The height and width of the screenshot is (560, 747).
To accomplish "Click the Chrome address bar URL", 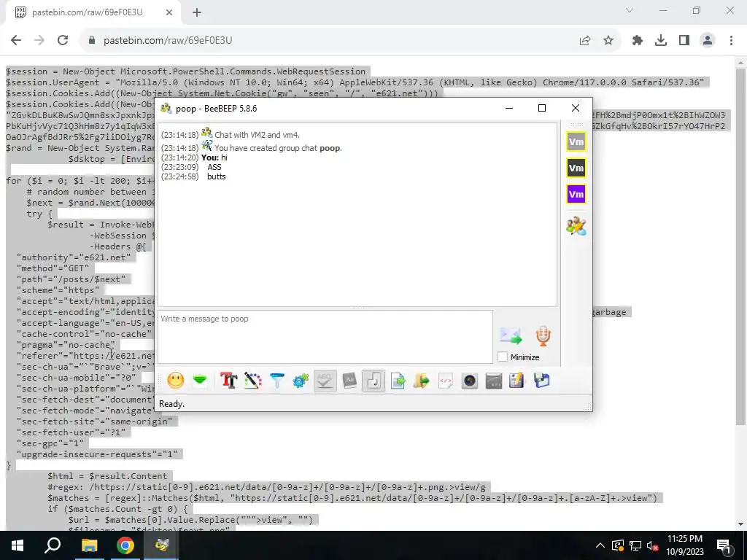I will pos(168,41).
